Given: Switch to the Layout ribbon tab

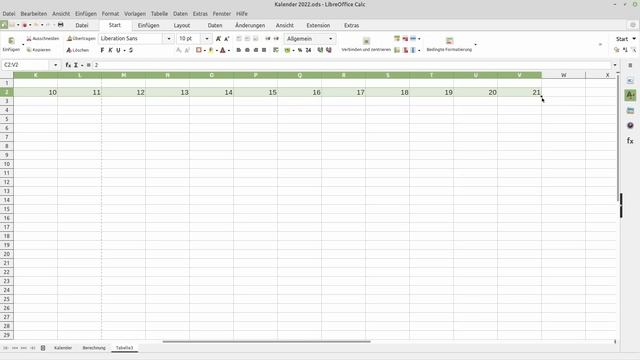Looking at the screenshot, I should (182, 25).
